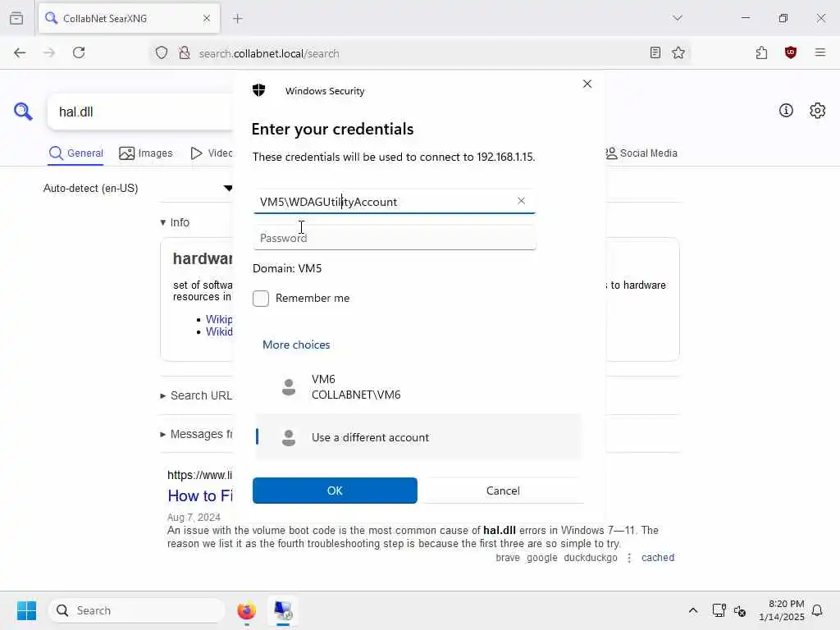Image resolution: width=840 pixels, height=630 pixels.
Task: Reload the current page
Action: click(79, 52)
